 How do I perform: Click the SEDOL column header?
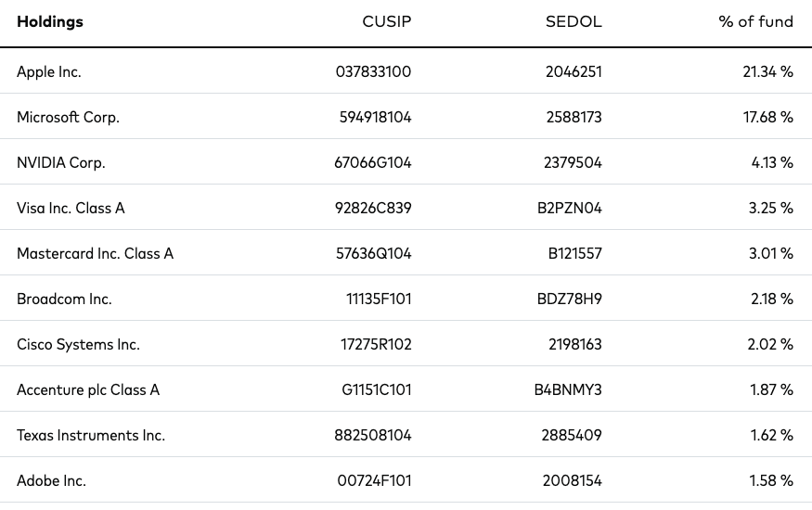pos(574,21)
